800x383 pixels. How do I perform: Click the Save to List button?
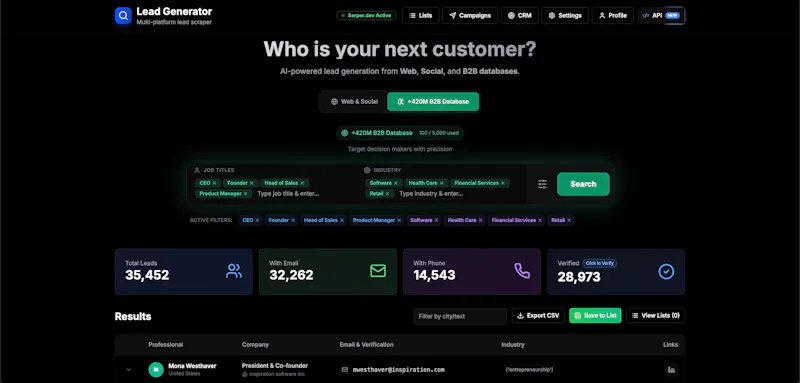tap(595, 316)
